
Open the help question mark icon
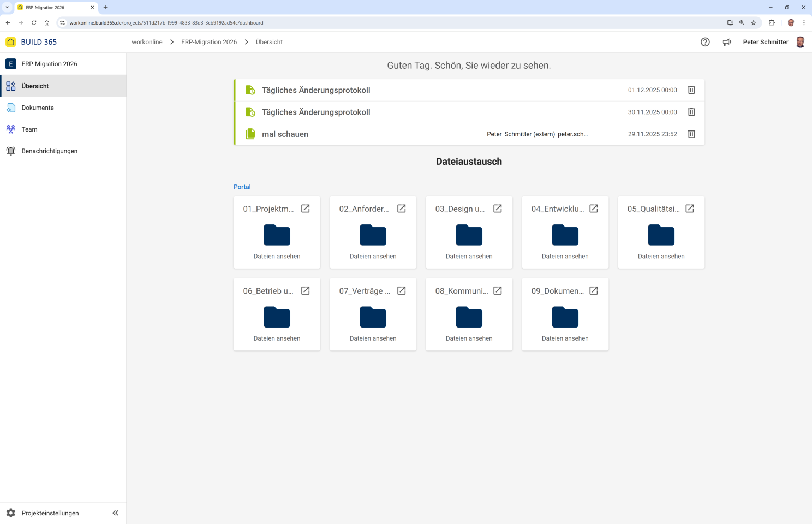[705, 42]
